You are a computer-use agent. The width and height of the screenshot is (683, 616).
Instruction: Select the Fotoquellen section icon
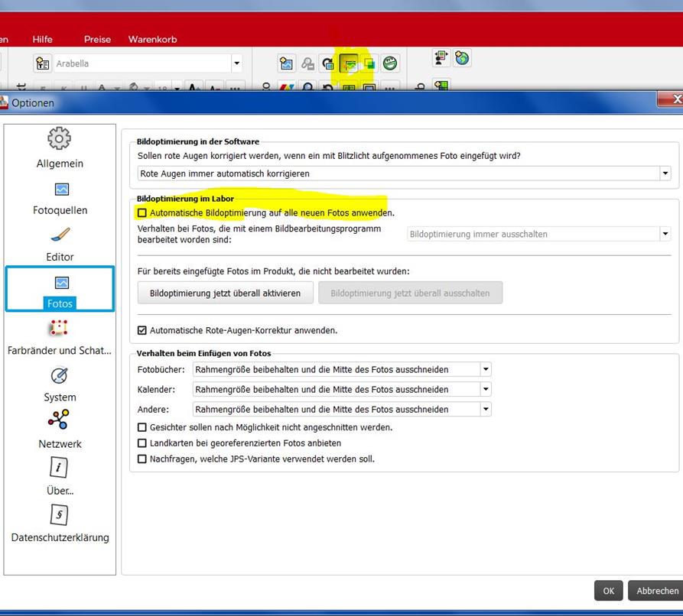(60, 190)
